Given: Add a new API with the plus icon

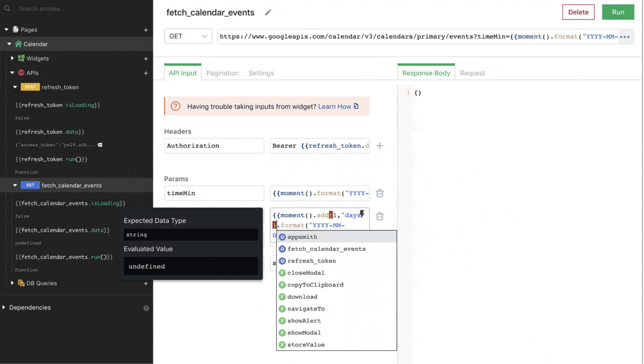Looking at the screenshot, I should pos(146,73).
